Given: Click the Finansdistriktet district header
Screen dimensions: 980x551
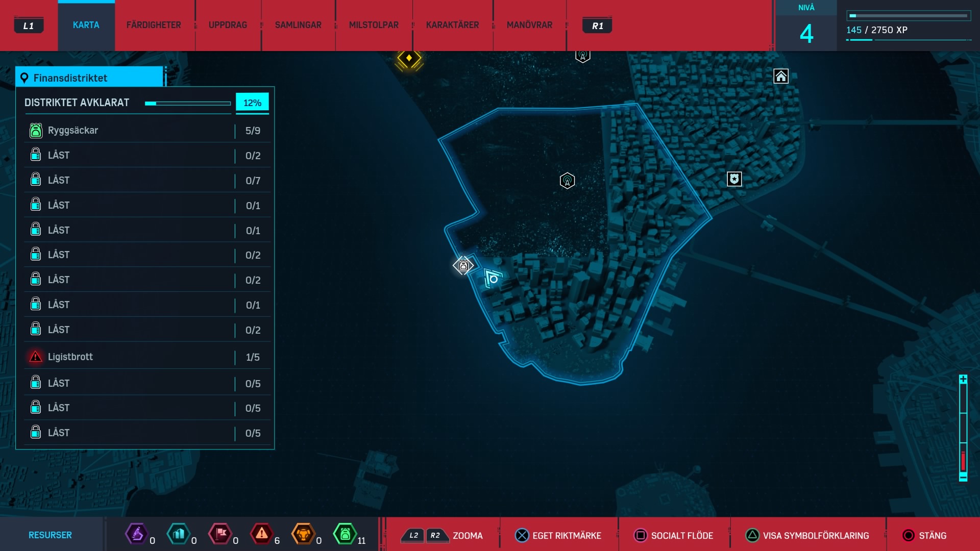Looking at the screenshot, I should (x=89, y=78).
